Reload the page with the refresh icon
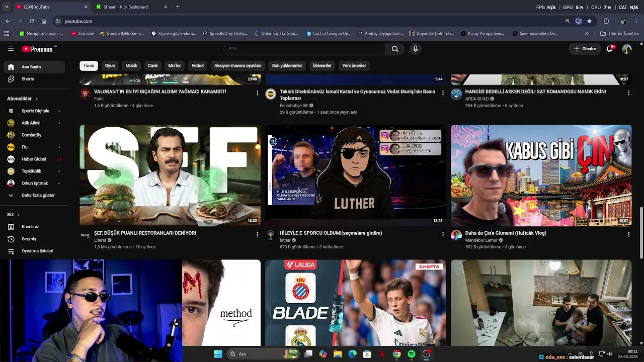This screenshot has height=362, width=644. click(32, 21)
